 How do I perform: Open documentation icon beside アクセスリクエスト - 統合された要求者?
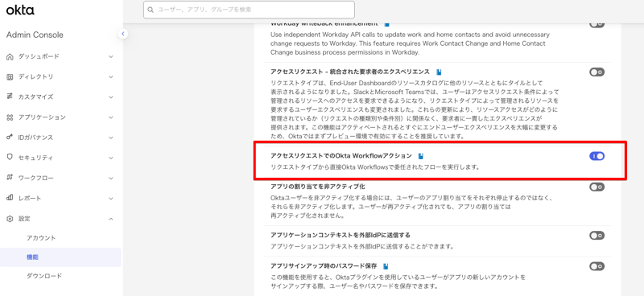[x=439, y=72]
